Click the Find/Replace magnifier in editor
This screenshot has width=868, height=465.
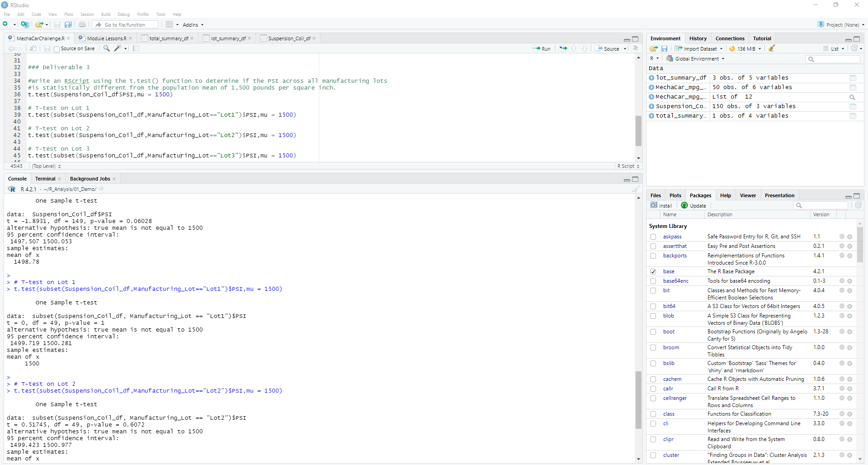107,48
